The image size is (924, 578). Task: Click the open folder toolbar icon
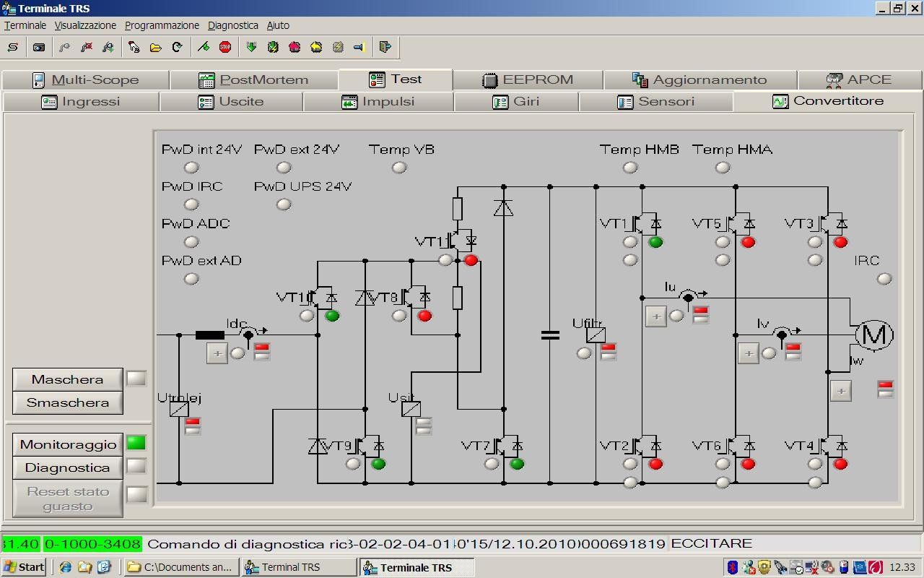point(155,47)
